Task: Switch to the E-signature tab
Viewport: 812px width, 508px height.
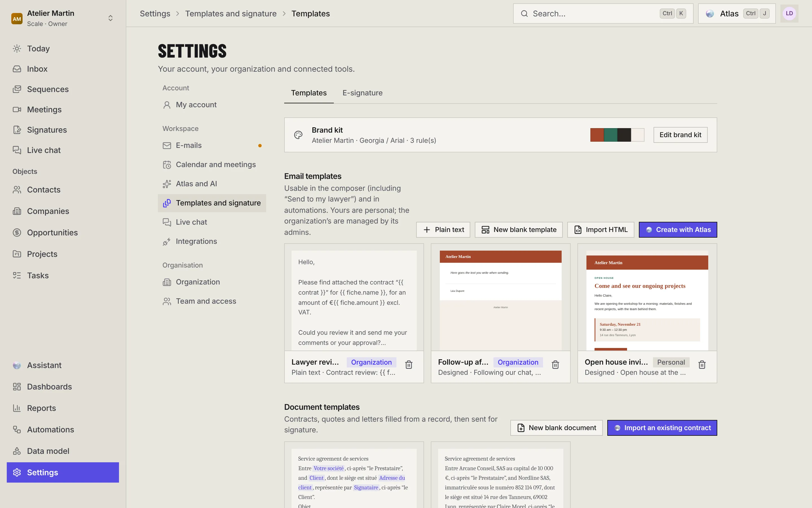Action: pyautogui.click(x=362, y=93)
